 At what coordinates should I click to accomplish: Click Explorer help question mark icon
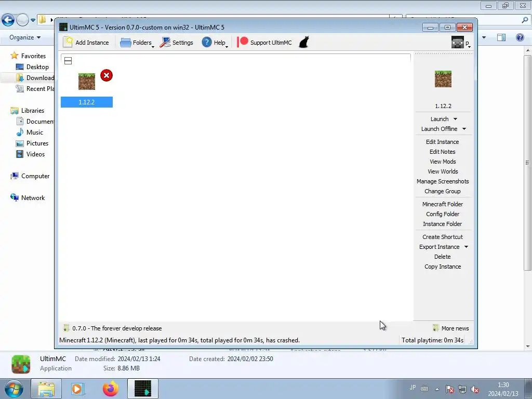pyautogui.click(x=520, y=37)
